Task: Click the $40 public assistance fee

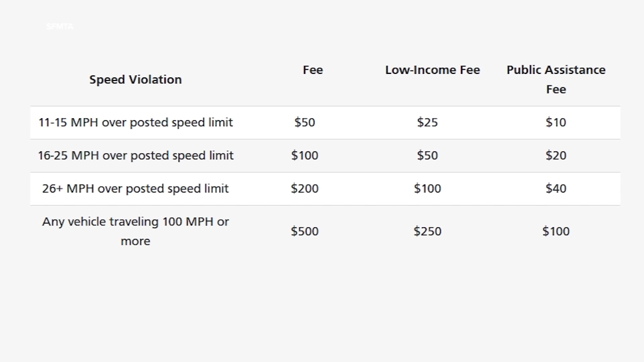Action: pos(556,189)
